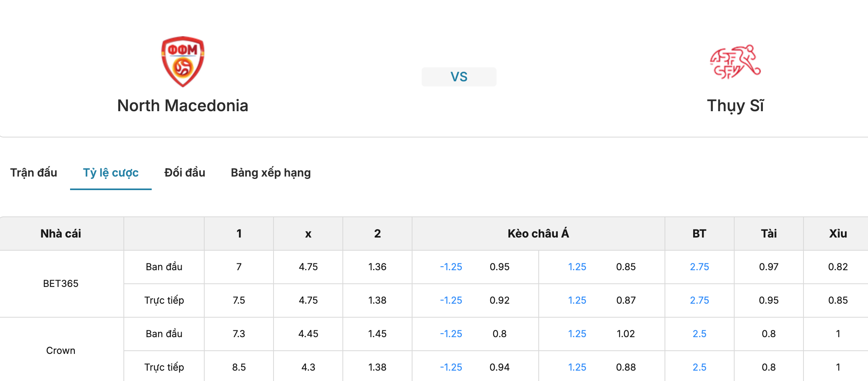Open BET365 initial BT 2.75 value
Viewport: 868px width, 381px height.
(x=700, y=267)
